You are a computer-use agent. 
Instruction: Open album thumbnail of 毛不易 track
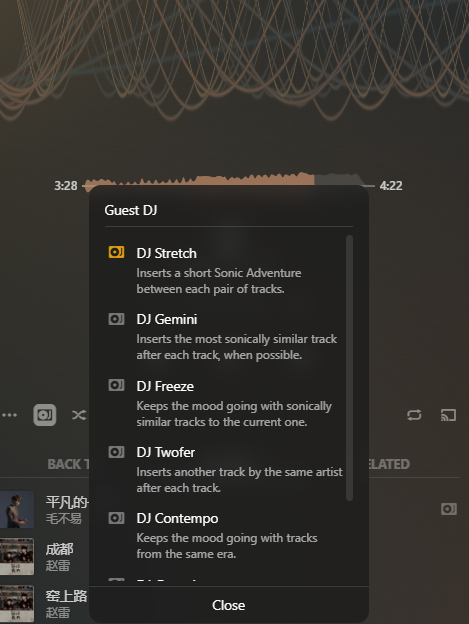(17, 509)
